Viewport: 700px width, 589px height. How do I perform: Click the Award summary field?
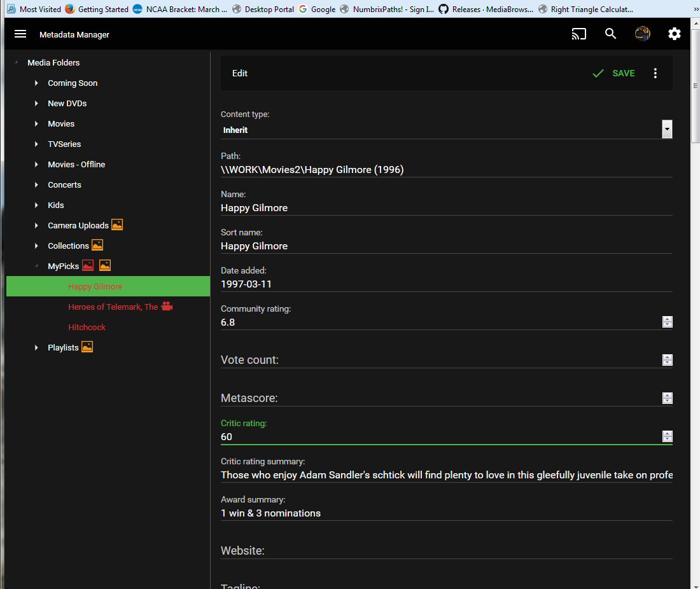[447, 513]
